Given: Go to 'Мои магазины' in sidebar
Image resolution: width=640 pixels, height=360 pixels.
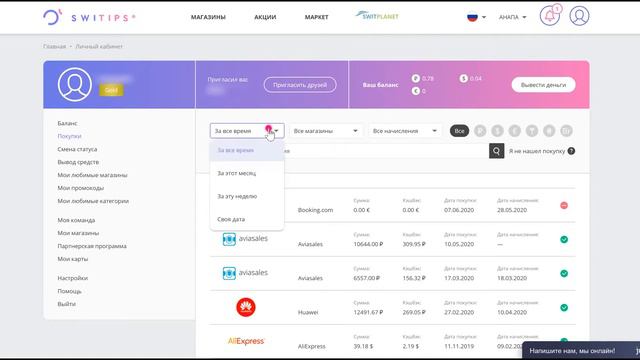Looking at the screenshot, I should tap(78, 233).
